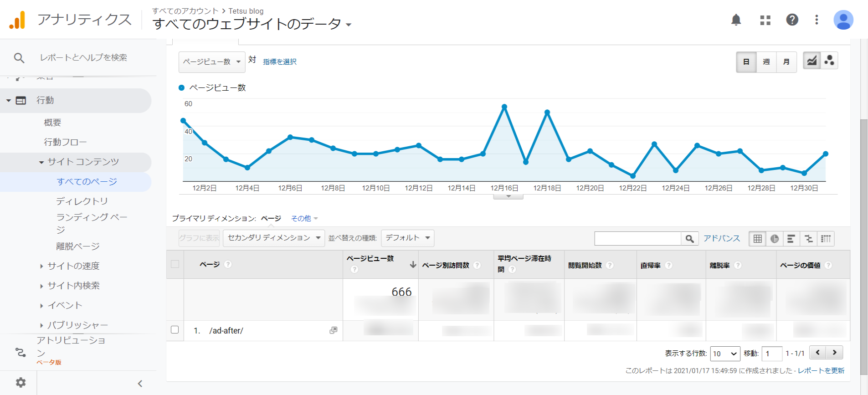The height and width of the screenshot is (395, 868).
Task: Click the アドバンス filter link
Action: [x=722, y=238]
